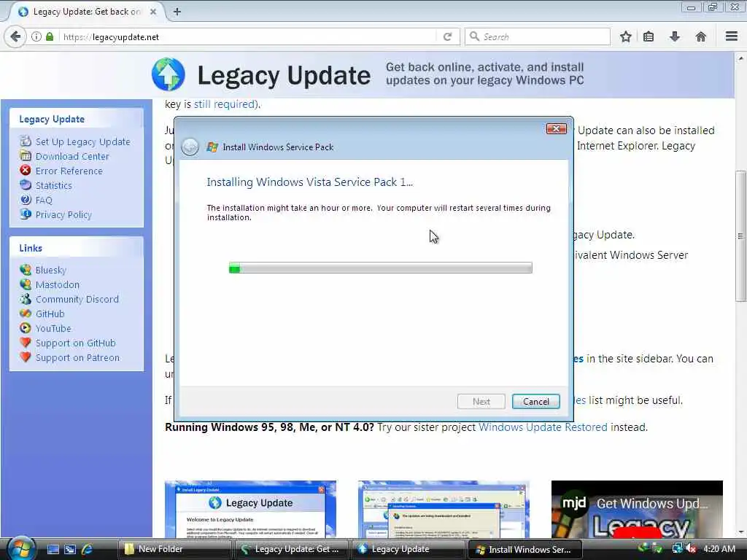Open the YouTube link
This screenshot has height=560, width=747.
(53, 329)
